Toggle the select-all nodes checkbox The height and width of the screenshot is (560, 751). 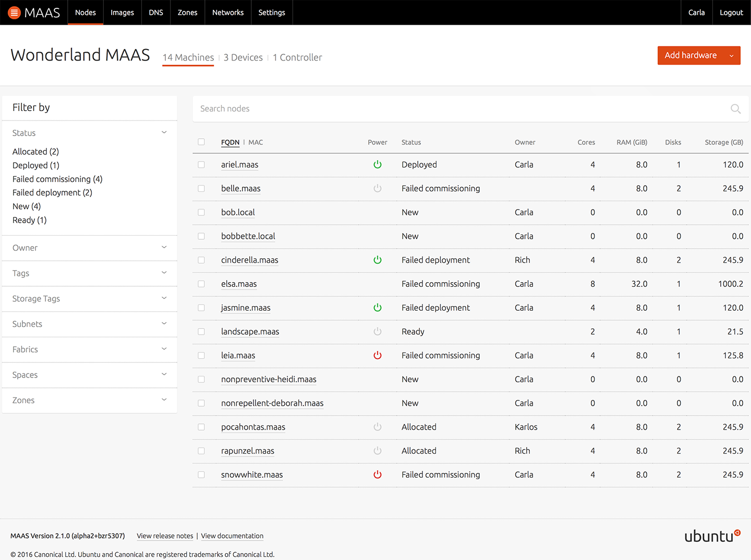(201, 142)
